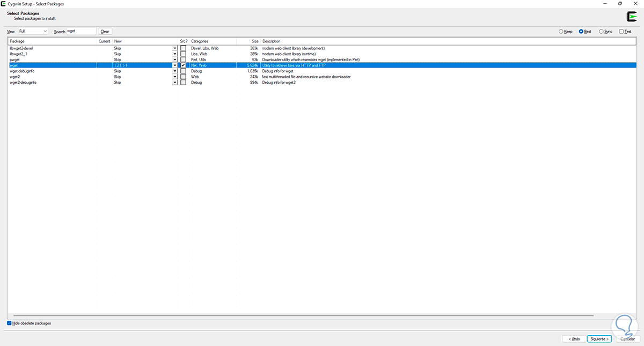This screenshot has height=346, width=644.
Task: Select the Sync radio button
Action: [x=601, y=32]
